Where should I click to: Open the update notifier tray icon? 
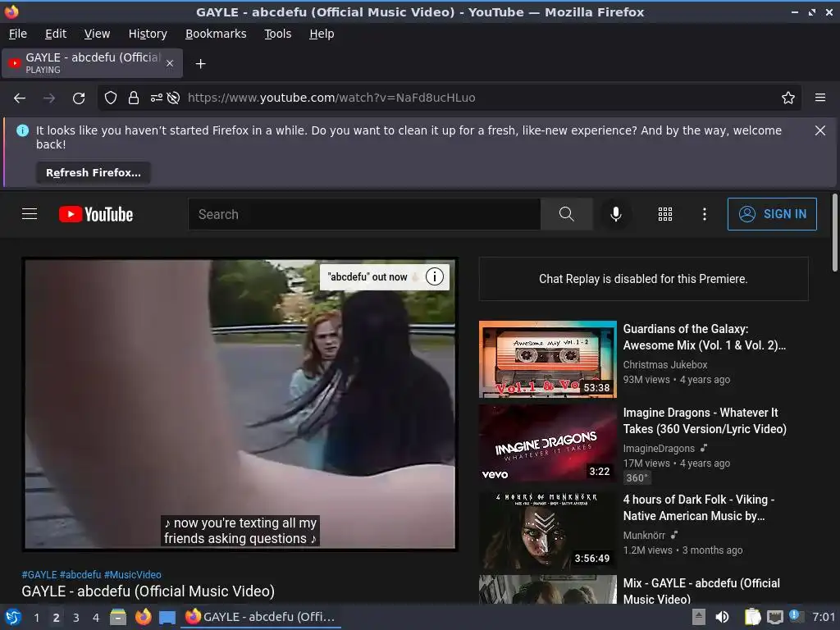[796, 616]
